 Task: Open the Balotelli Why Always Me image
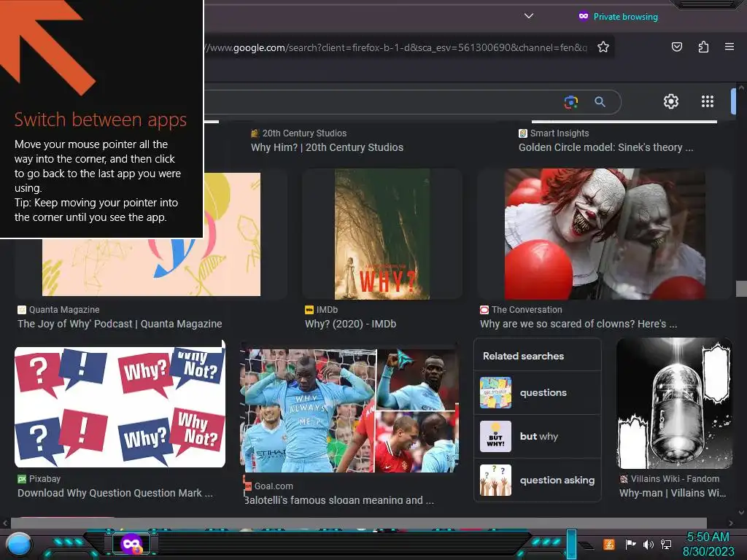pyautogui.click(x=349, y=410)
